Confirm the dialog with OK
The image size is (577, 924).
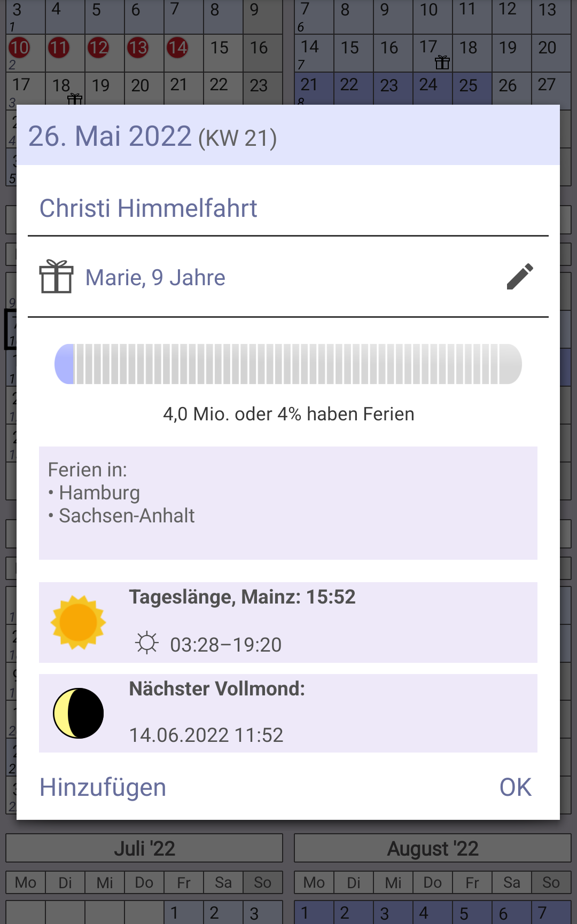(x=516, y=787)
